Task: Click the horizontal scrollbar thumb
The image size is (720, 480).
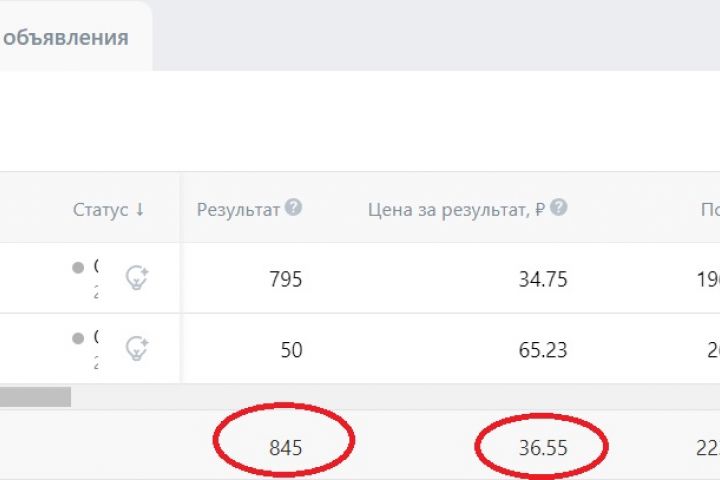Action: (35, 397)
